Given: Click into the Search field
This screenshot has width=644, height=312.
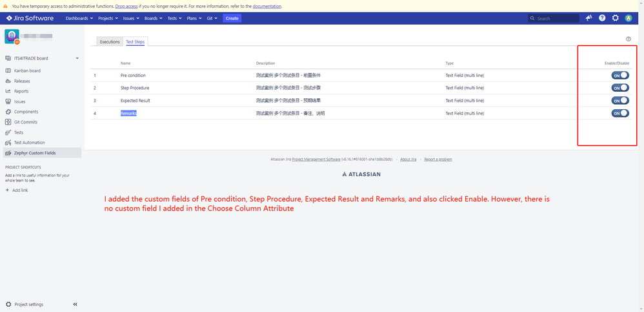Looking at the screenshot, I should point(554,19).
